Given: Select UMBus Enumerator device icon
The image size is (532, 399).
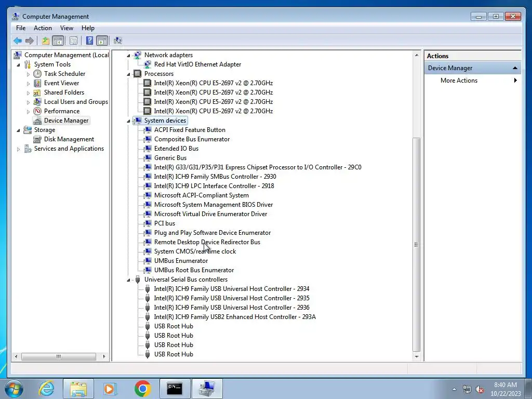Looking at the screenshot, I should [x=147, y=261].
